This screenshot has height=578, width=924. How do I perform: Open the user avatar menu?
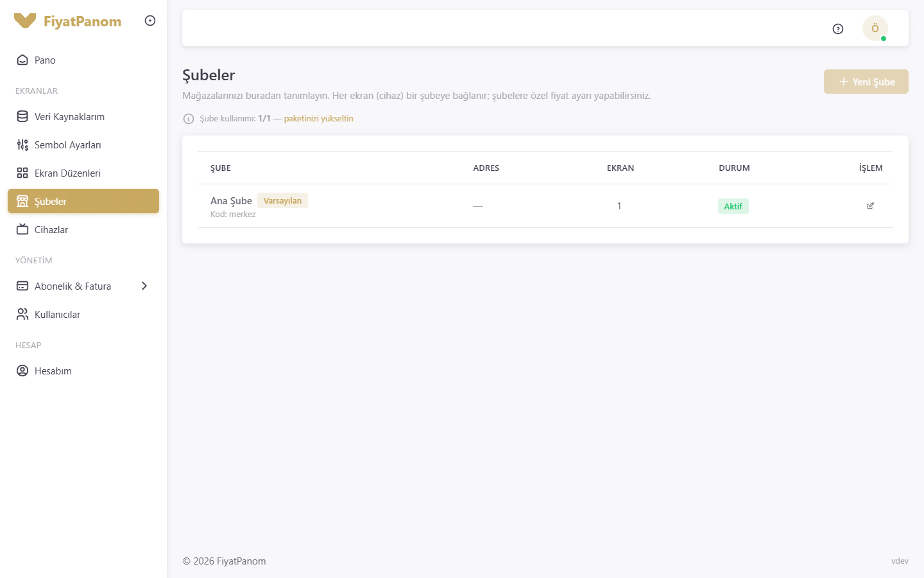(875, 28)
